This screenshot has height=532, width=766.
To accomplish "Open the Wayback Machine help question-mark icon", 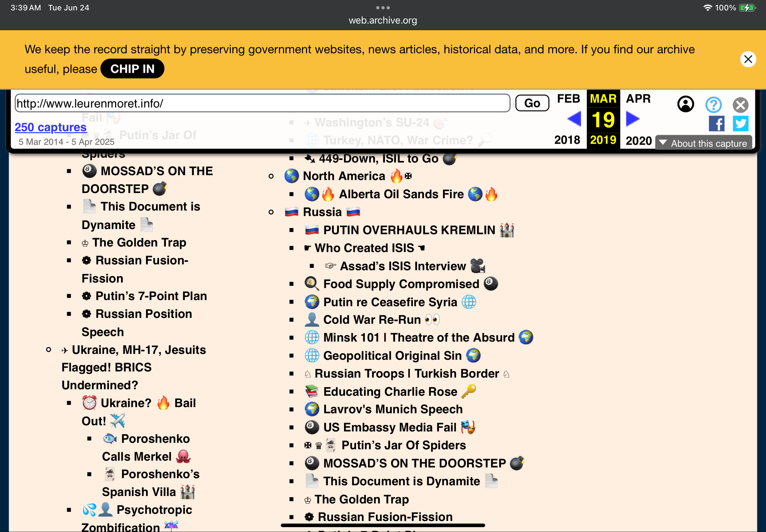I will 713,105.
